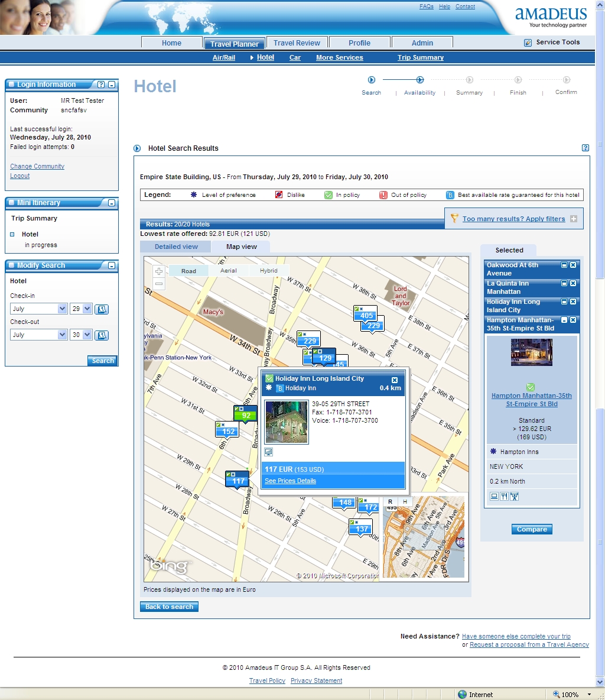Close the Holiday Inn Long Island City popup
Screen dimensions: 605x700
395,380
